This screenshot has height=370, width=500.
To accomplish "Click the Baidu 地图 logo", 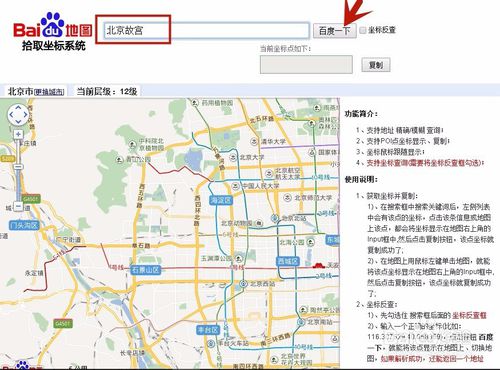I will tap(53, 26).
